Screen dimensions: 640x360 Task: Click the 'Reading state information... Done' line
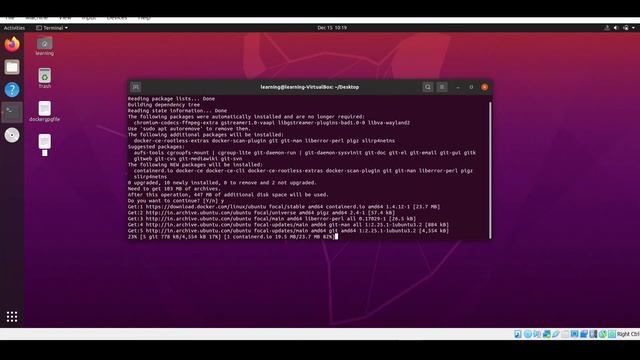click(177, 111)
